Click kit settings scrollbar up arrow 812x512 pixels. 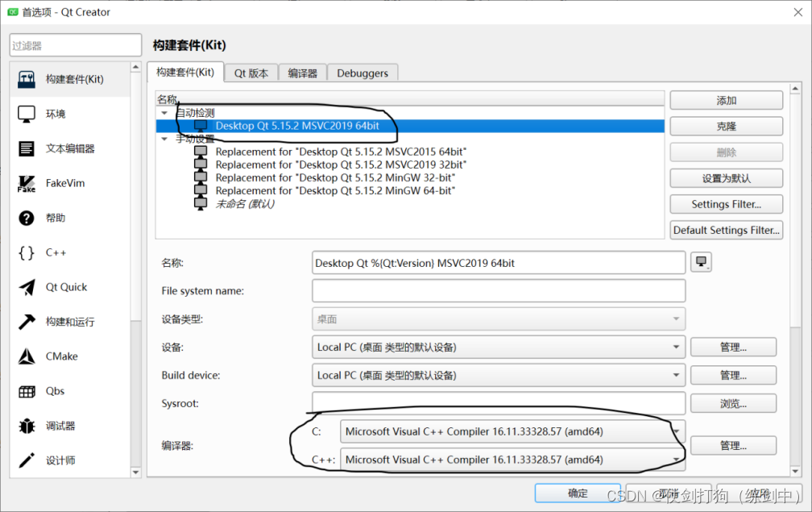pos(795,89)
